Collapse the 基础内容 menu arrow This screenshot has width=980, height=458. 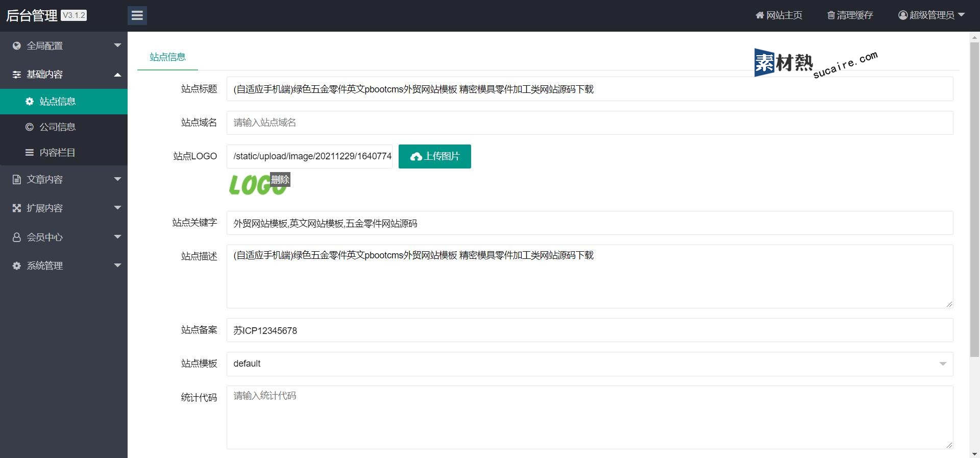(117, 75)
